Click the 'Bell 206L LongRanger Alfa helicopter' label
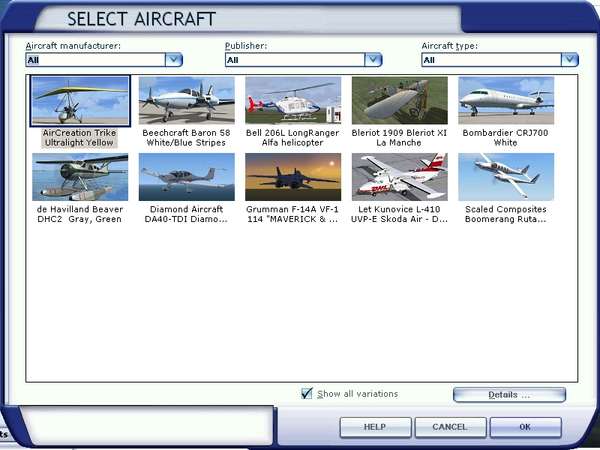 click(293, 138)
